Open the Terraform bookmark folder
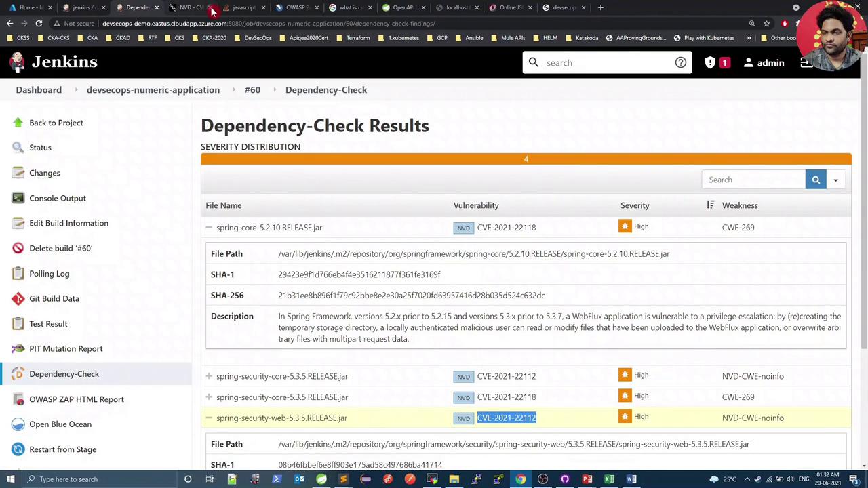This screenshot has height=488, width=868. [x=353, y=38]
